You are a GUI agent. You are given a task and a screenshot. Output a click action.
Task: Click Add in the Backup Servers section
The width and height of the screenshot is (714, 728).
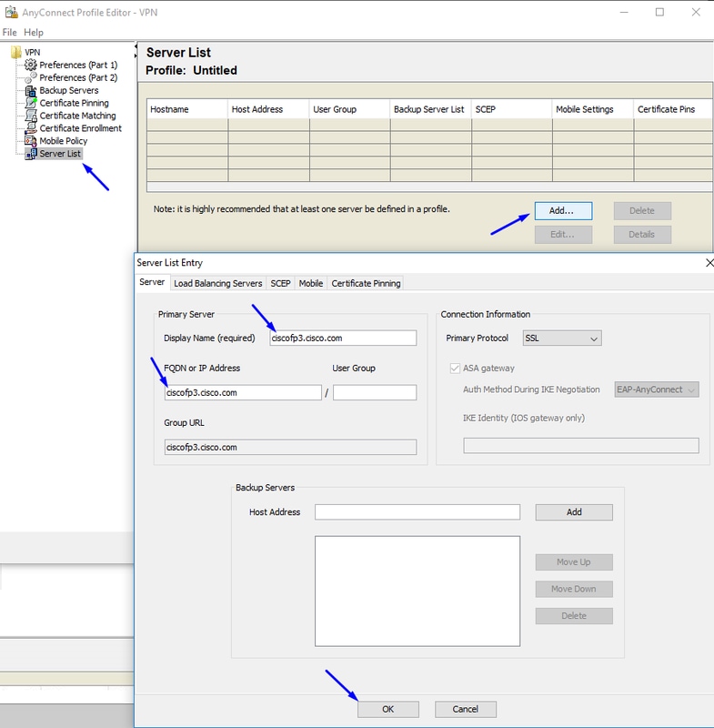point(574,512)
